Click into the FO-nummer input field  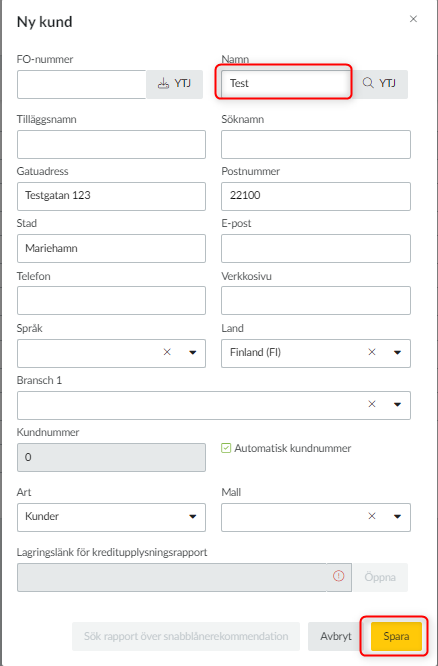[x=82, y=85]
